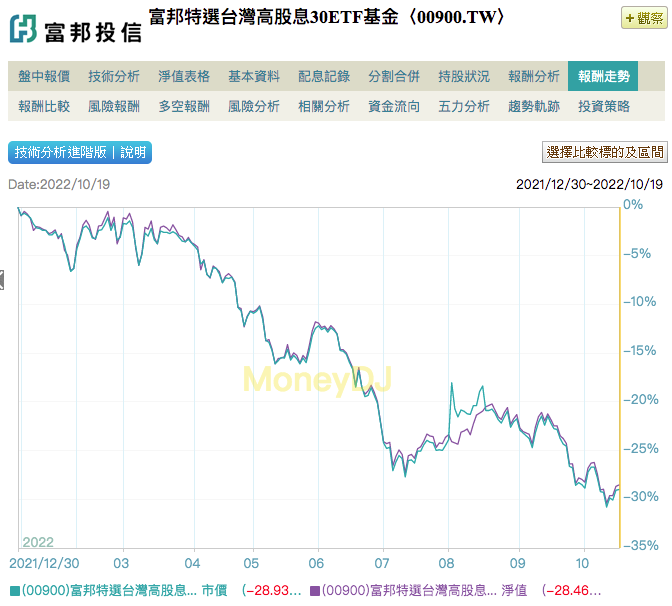Add fund to watchlist with +觀察 button
Screen dimensions: 672x606
click(x=644, y=18)
